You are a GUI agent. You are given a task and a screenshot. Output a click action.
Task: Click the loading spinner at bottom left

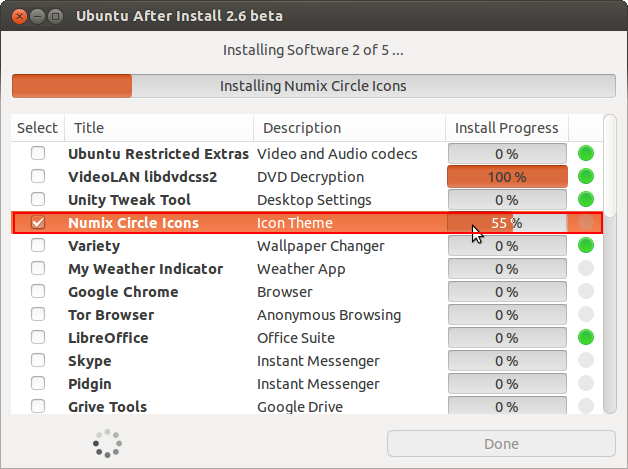[x=107, y=443]
